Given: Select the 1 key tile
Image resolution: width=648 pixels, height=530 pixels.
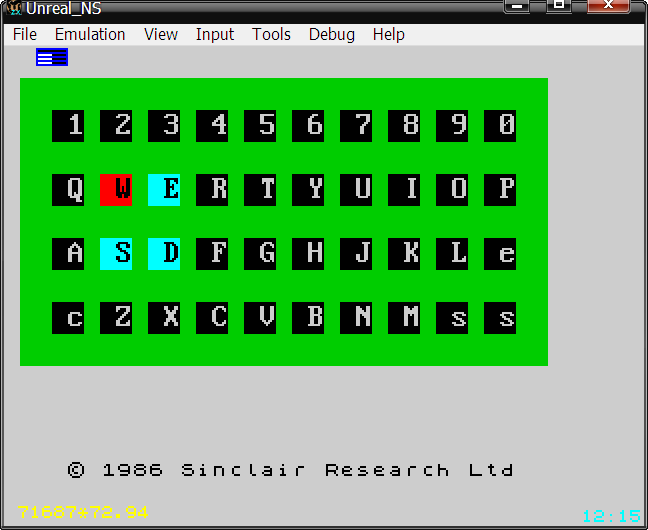Looking at the screenshot, I should pos(68,126).
